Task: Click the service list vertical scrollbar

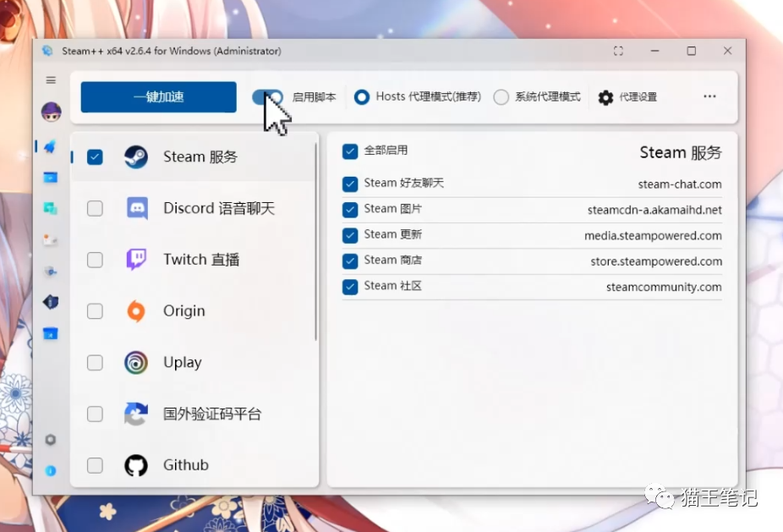Action: [316, 242]
